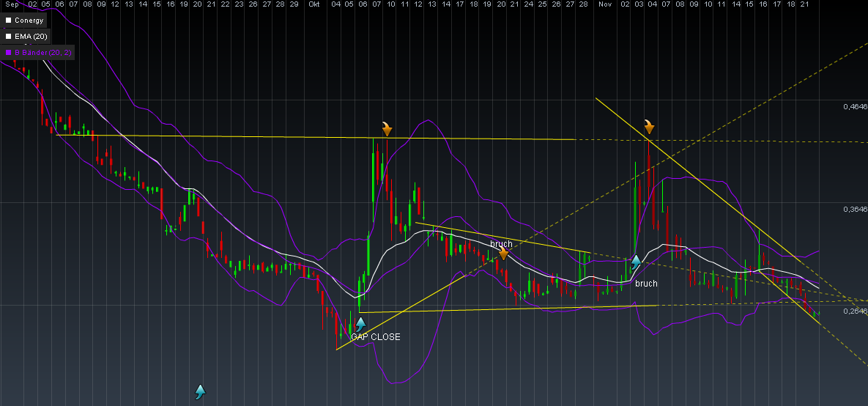Select the EMA (20) legend label
Image resolution: width=868 pixels, height=406 pixels.
coord(31,36)
